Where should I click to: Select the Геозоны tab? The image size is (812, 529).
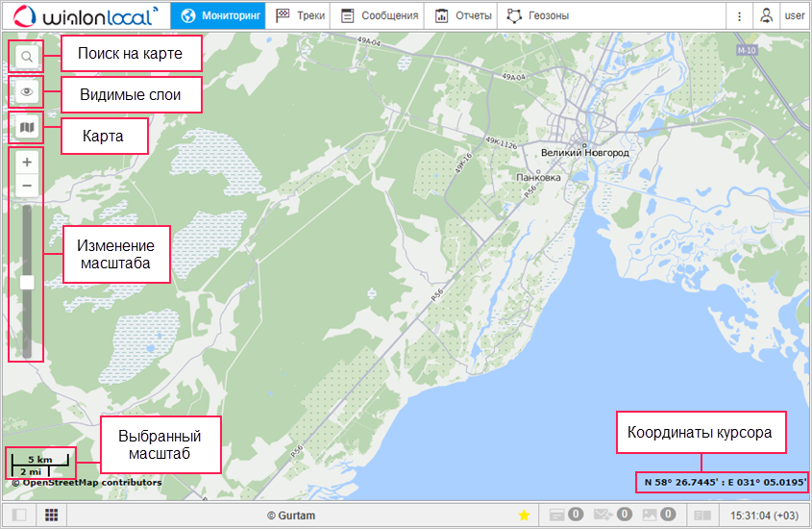point(537,15)
